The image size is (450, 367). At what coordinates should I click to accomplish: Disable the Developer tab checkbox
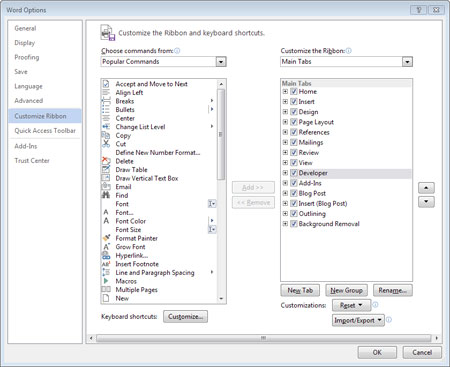pyautogui.click(x=294, y=173)
